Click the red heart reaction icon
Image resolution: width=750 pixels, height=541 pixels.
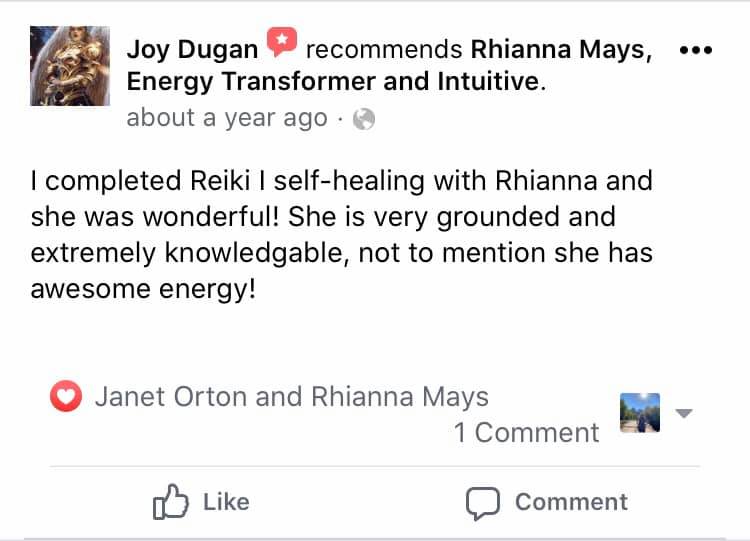point(66,397)
